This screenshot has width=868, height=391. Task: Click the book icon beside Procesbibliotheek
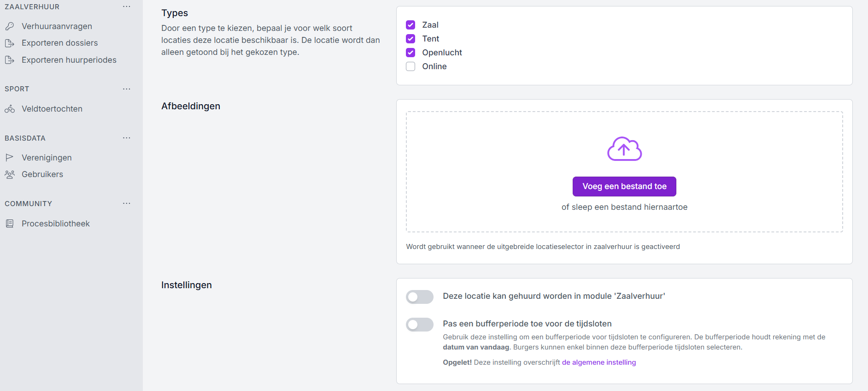tap(10, 224)
